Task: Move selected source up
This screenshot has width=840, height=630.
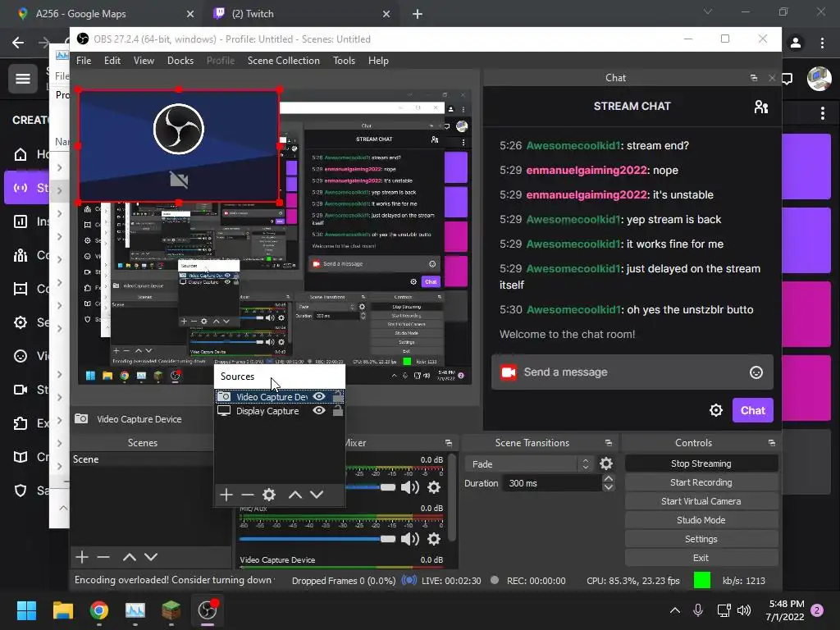Action: pyautogui.click(x=295, y=495)
